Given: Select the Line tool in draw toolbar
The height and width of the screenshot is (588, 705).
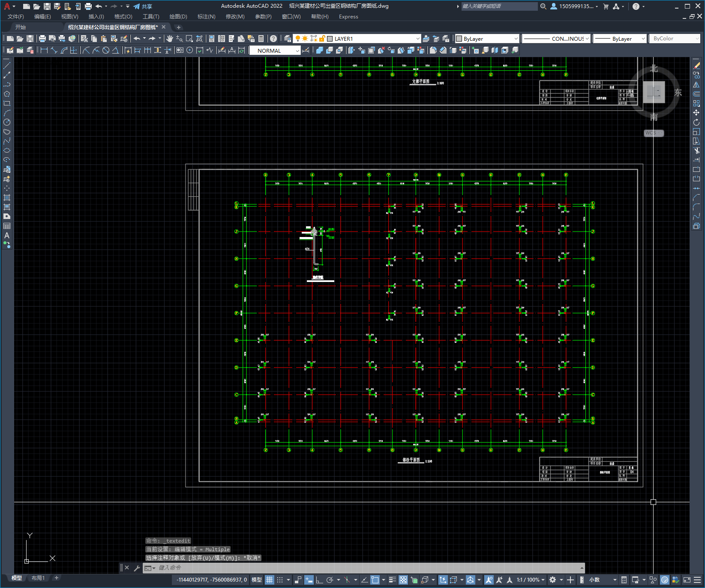Looking at the screenshot, I should point(7,66).
